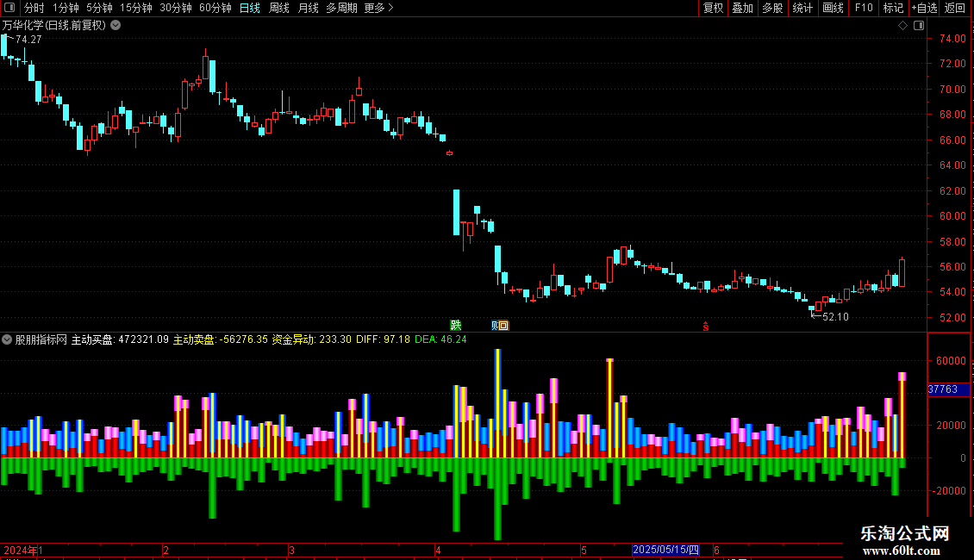Click the DIFF 97.18 reading

[x=384, y=339]
